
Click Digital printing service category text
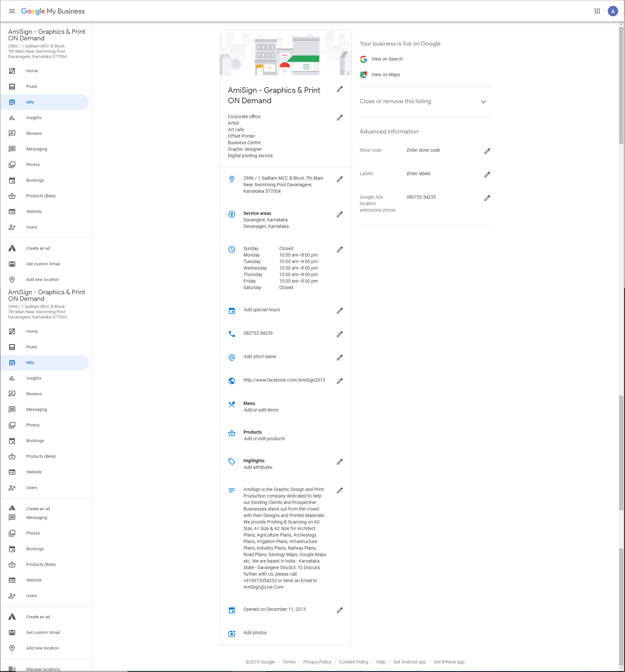tap(250, 156)
